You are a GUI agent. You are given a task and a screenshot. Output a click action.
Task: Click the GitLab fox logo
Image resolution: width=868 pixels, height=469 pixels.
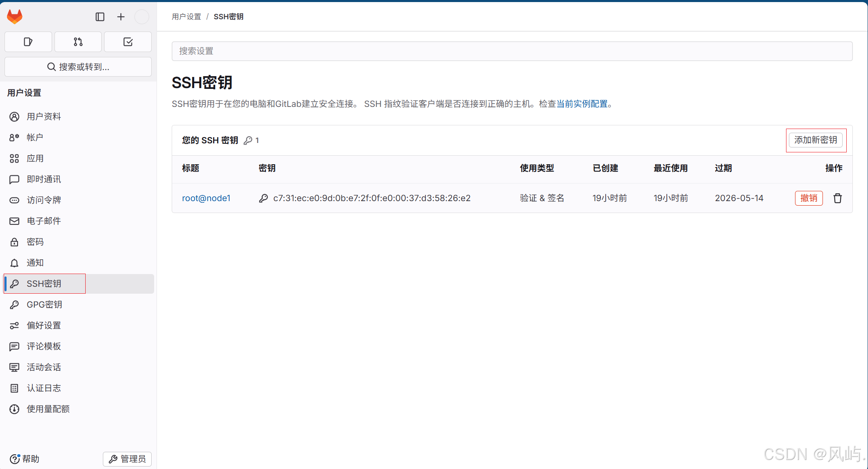[x=15, y=17]
